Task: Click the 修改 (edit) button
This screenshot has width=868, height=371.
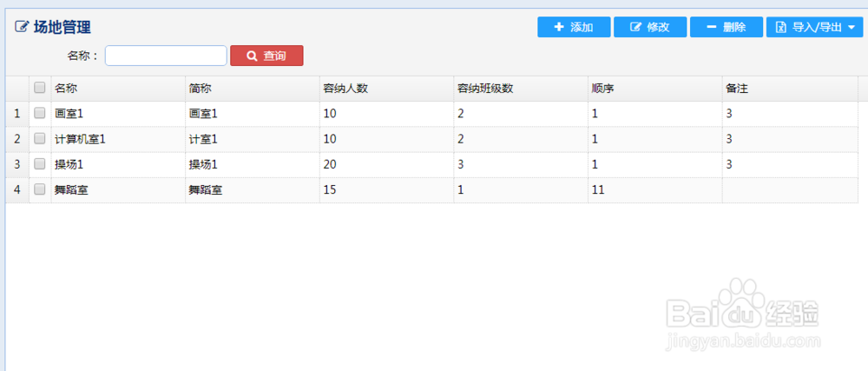Action: tap(650, 27)
